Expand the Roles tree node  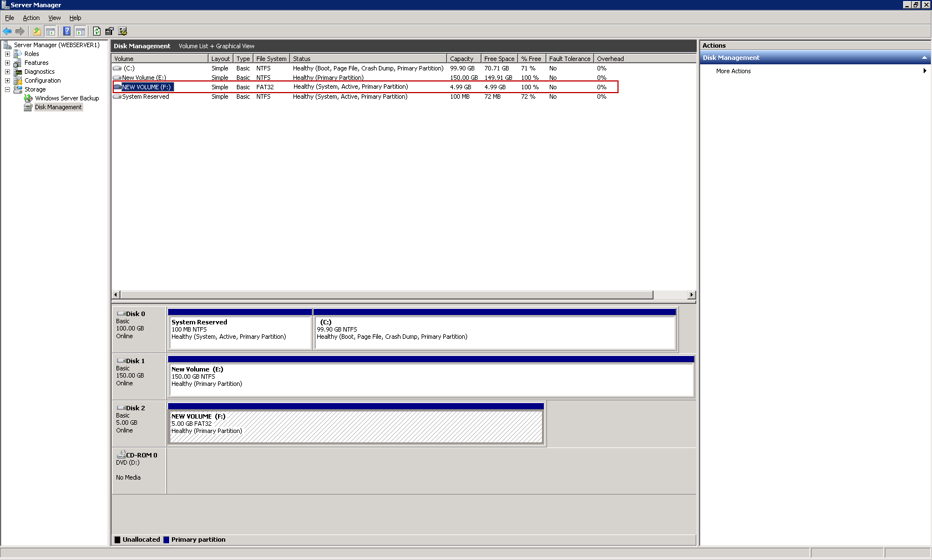click(x=7, y=54)
